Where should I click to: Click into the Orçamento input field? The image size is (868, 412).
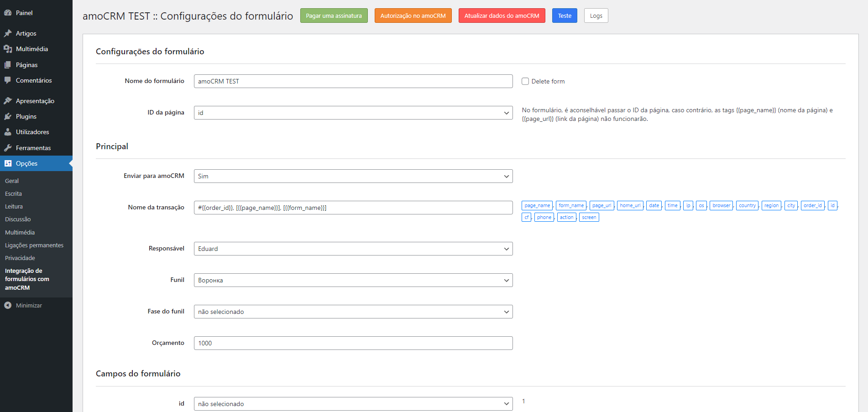pyautogui.click(x=353, y=343)
